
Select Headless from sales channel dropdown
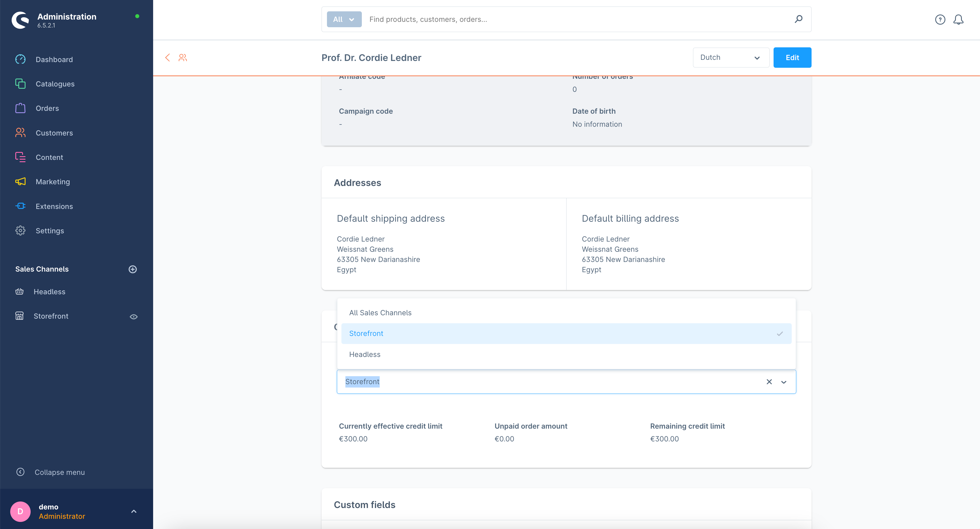click(x=365, y=354)
